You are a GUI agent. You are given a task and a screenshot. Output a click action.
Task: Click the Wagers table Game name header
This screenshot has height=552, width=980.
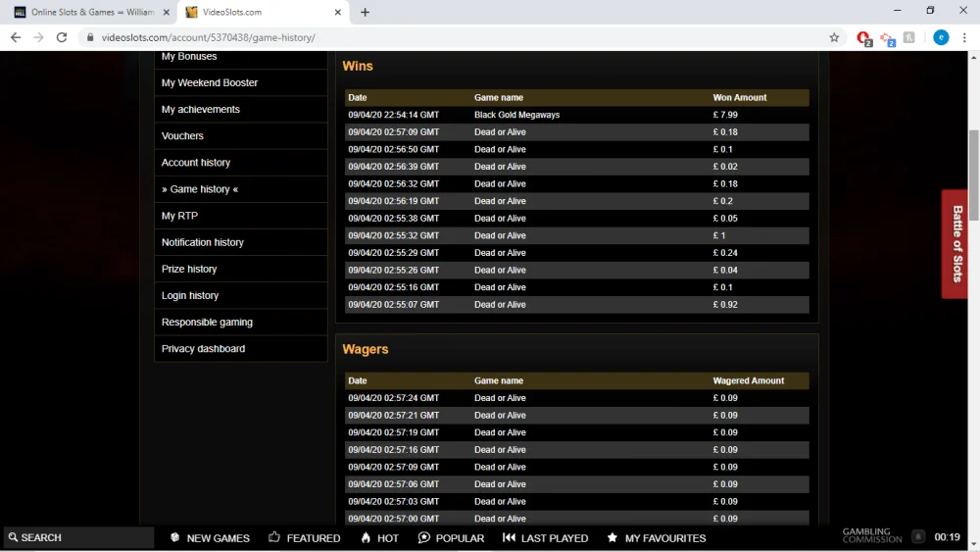click(499, 380)
